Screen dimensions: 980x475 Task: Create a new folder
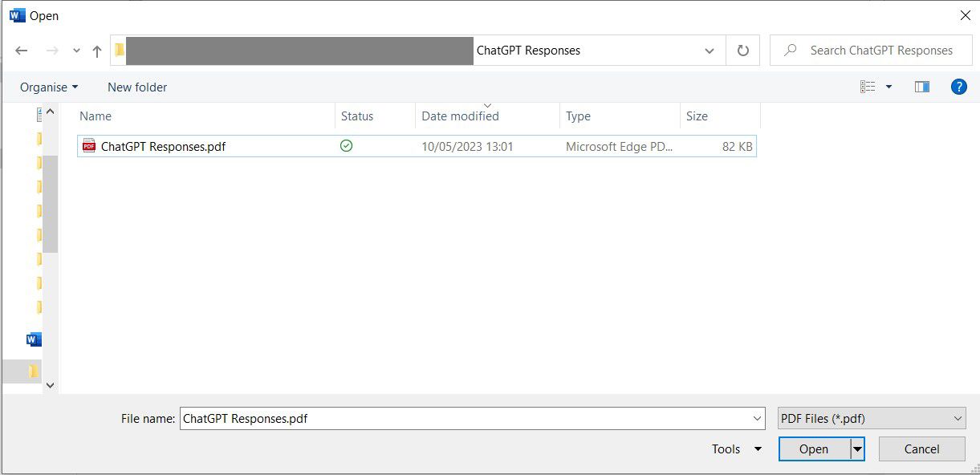click(x=136, y=87)
